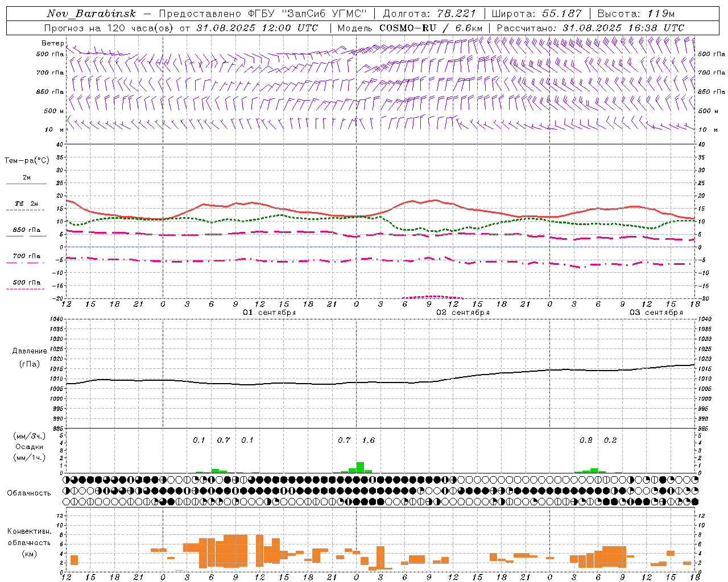Click the "02 сентября" date label
This screenshot has height=582, width=728.
click(x=463, y=313)
